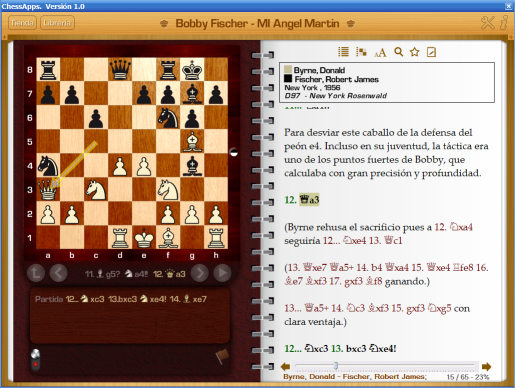The height and width of the screenshot is (388, 515).
Task: Show the game list icon
Action: click(x=344, y=52)
